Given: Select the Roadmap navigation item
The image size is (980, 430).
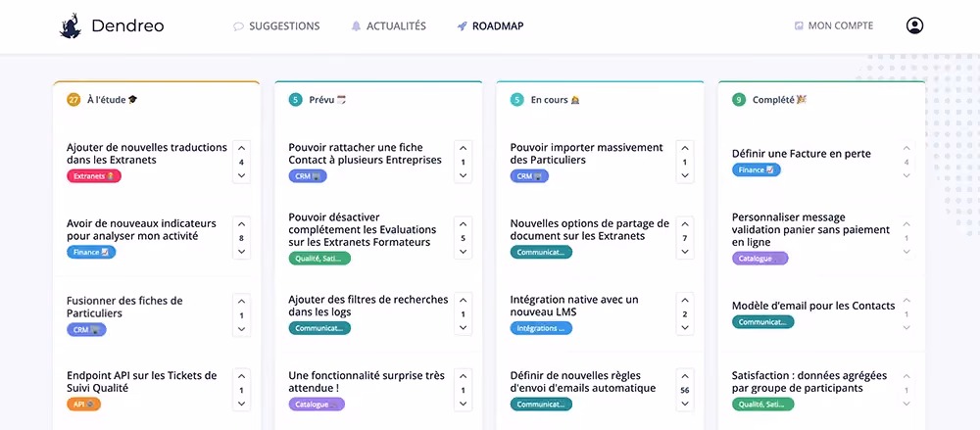Looking at the screenshot, I should click(491, 26).
